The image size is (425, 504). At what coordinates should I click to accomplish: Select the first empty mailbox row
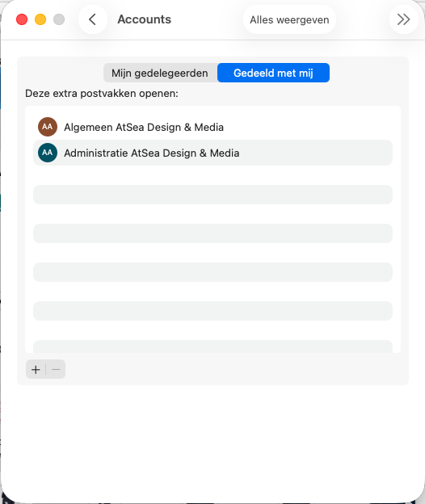click(212, 195)
